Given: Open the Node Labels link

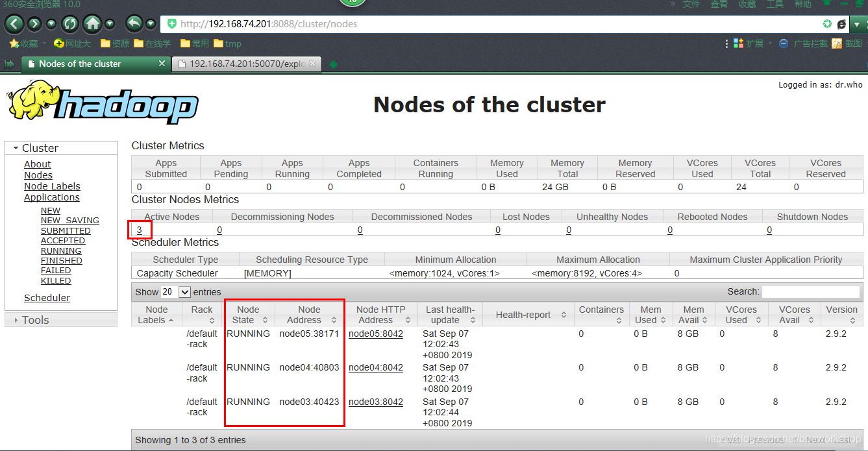Looking at the screenshot, I should pyautogui.click(x=52, y=186).
